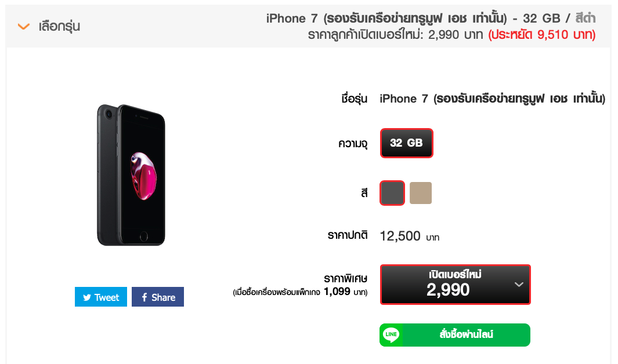Order via the green LINE button
This screenshot has width=618, height=364.
click(455, 335)
